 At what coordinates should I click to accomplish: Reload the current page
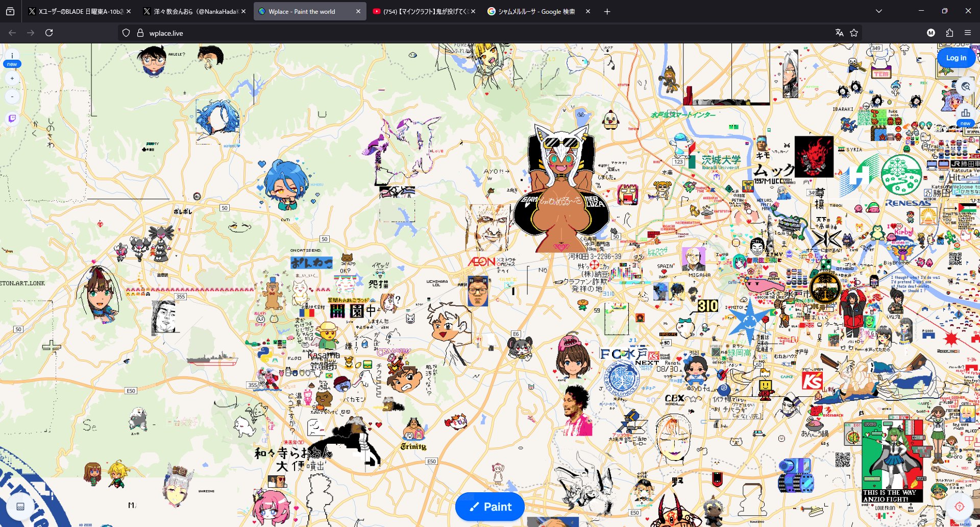click(x=49, y=33)
